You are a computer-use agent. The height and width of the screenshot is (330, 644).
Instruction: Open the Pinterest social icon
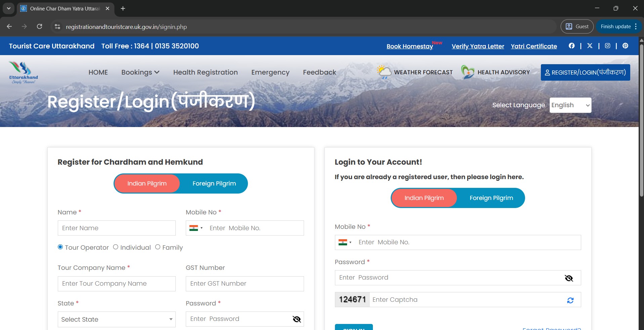(625, 46)
